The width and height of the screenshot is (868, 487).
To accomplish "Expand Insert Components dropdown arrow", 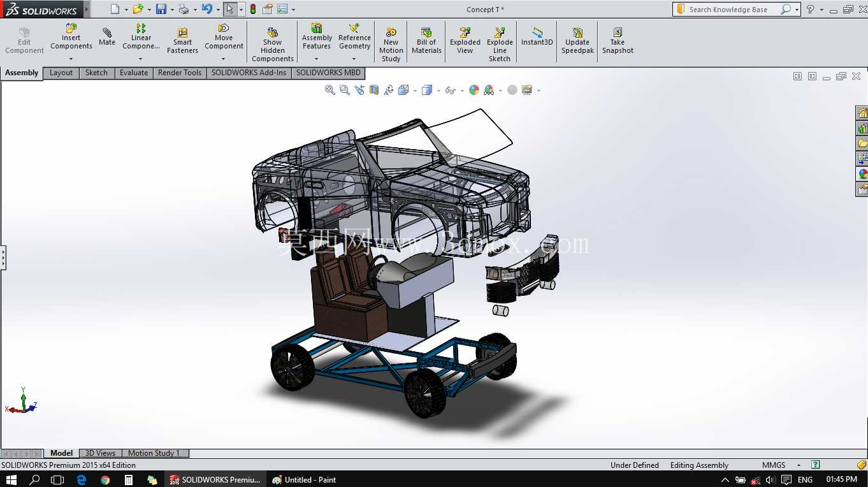I will (71, 59).
